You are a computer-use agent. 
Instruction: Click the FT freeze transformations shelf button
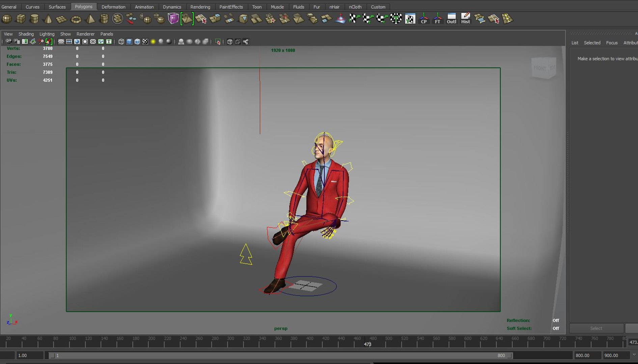(x=438, y=19)
